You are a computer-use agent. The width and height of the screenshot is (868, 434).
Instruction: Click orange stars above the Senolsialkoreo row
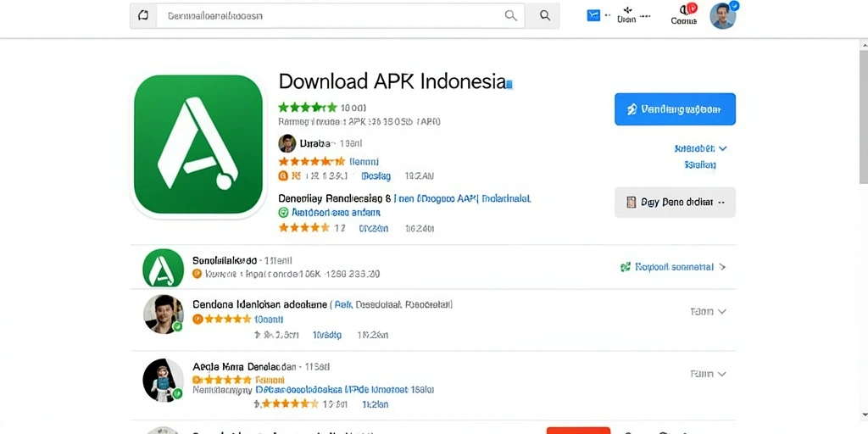pos(304,227)
